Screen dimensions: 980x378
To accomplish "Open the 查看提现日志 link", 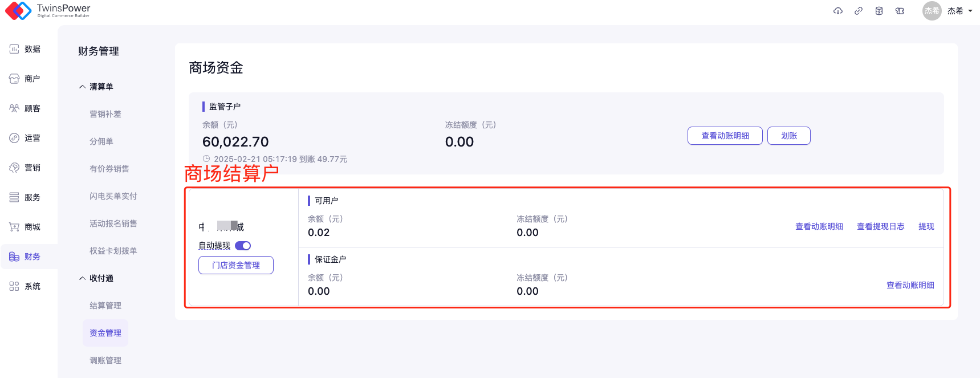I will click(880, 226).
